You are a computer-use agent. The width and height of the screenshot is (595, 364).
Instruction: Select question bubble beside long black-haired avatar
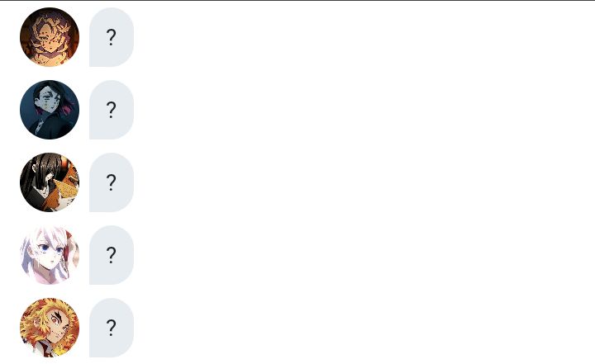(x=112, y=182)
